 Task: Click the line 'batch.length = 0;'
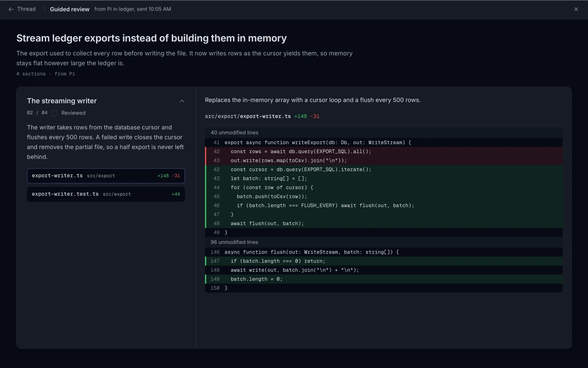click(x=384, y=279)
